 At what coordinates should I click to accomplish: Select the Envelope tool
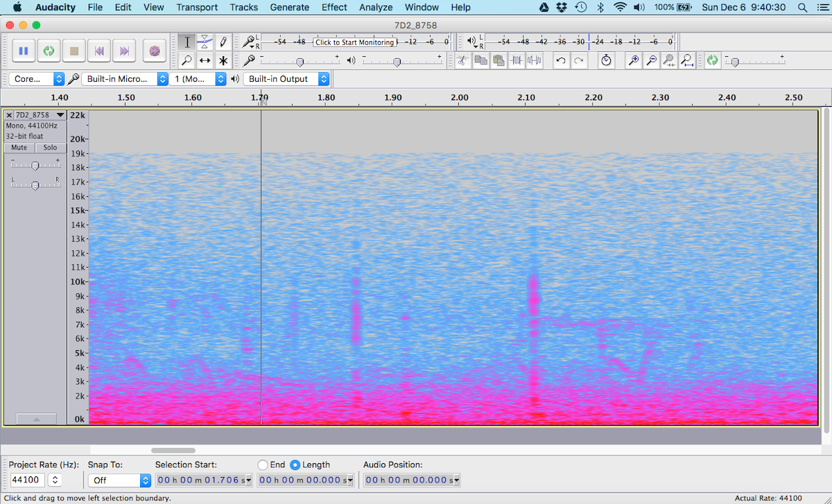pyautogui.click(x=205, y=42)
